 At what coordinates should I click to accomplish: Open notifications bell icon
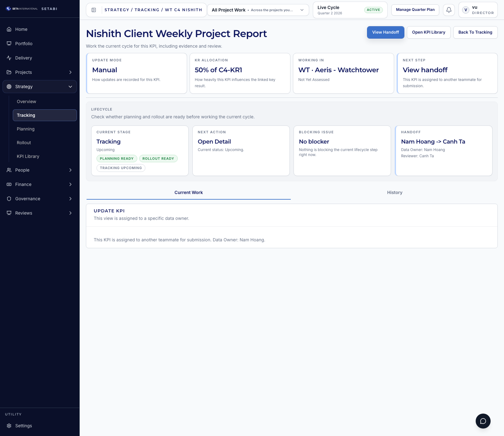[x=449, y=10]
